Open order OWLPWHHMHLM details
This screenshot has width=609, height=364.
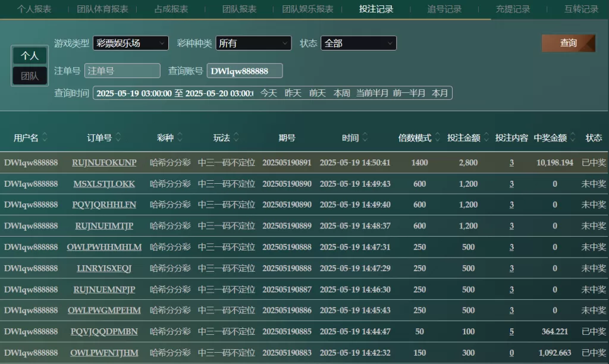coord(104,247)
